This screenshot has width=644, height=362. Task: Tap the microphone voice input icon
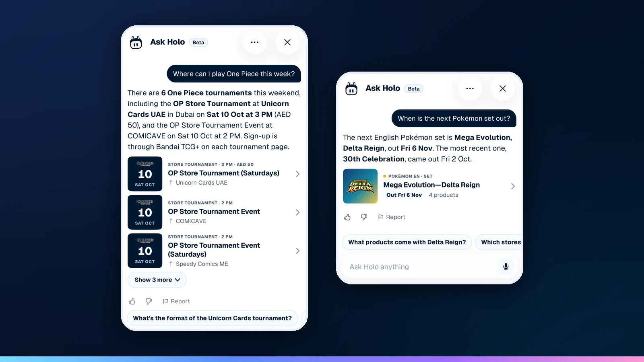point(506,267)
